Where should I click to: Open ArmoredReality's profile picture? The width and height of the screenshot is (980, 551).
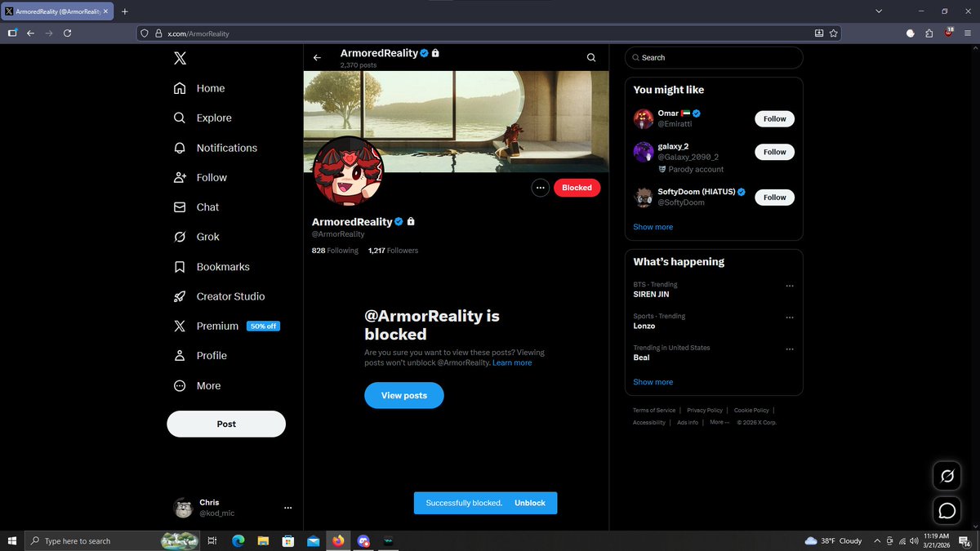pos(348,172)
